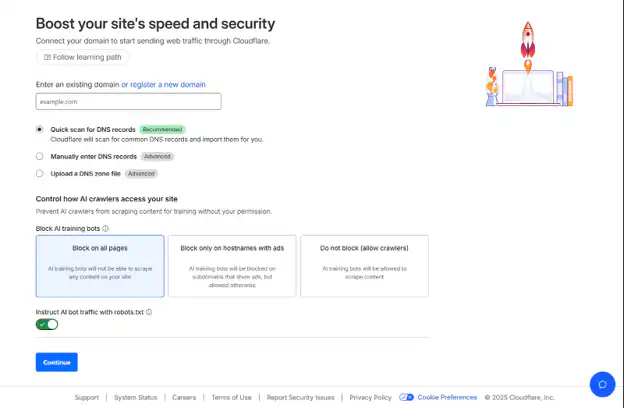Choose the Block on all pages card
Screen dimensions: 624x408
click(100, 266)
